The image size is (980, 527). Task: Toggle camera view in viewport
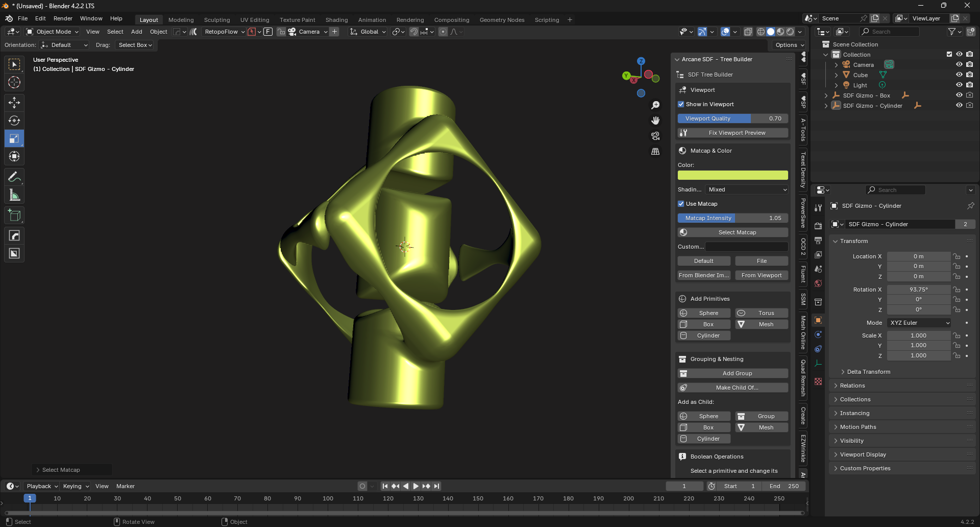[x=655, y=136]
